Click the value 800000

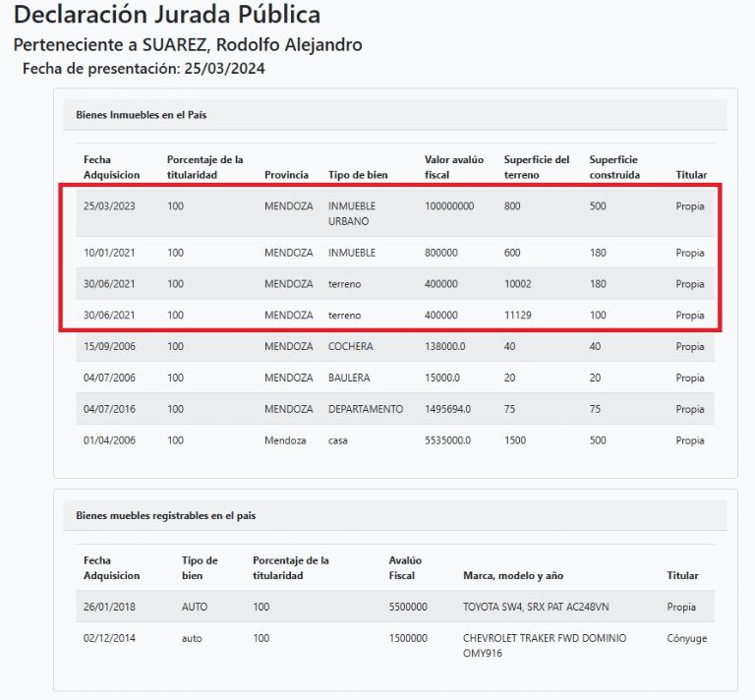click(441, 253)
